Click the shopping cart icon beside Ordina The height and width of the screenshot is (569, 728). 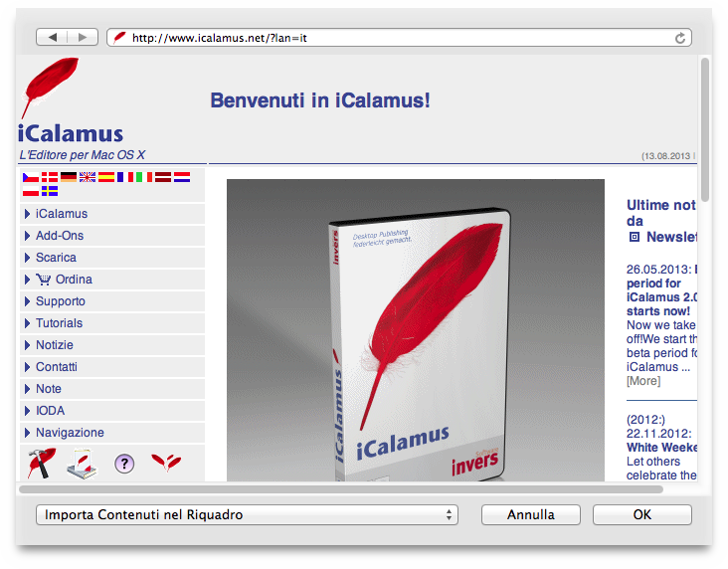[x=43, y=280]
